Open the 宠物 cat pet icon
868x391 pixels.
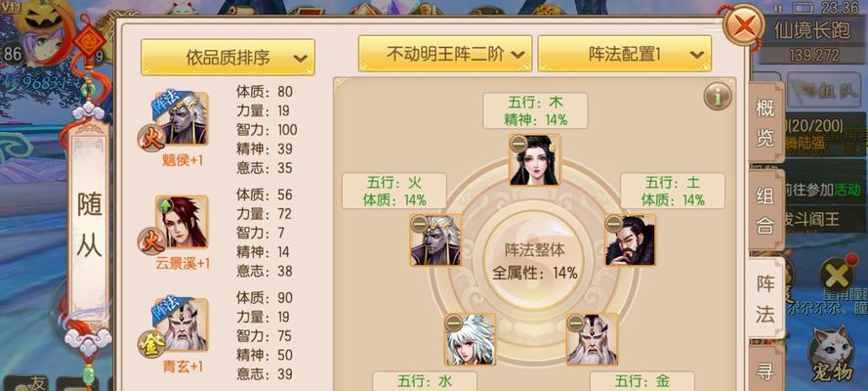[834, 355]
